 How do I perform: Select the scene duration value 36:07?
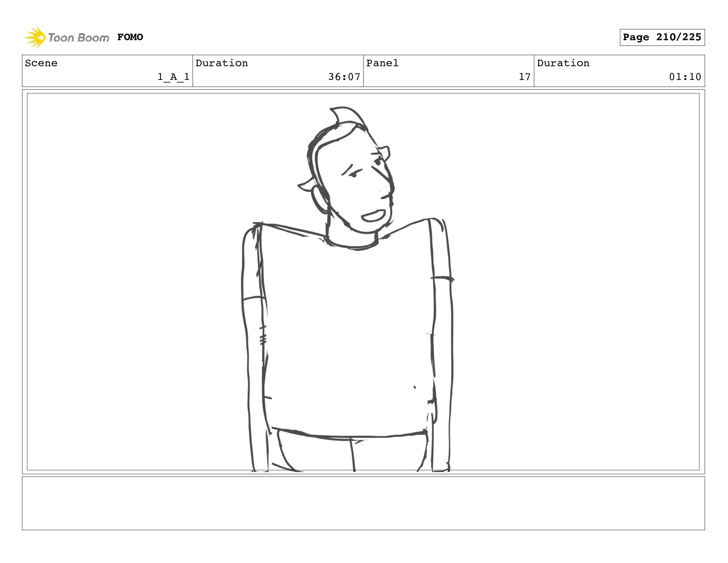(x=344, y=77)
